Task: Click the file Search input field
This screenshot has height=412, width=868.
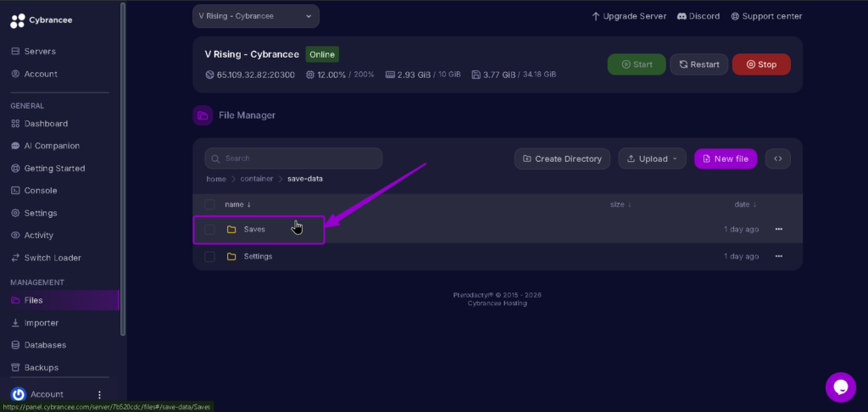Action: pos(293,159)
